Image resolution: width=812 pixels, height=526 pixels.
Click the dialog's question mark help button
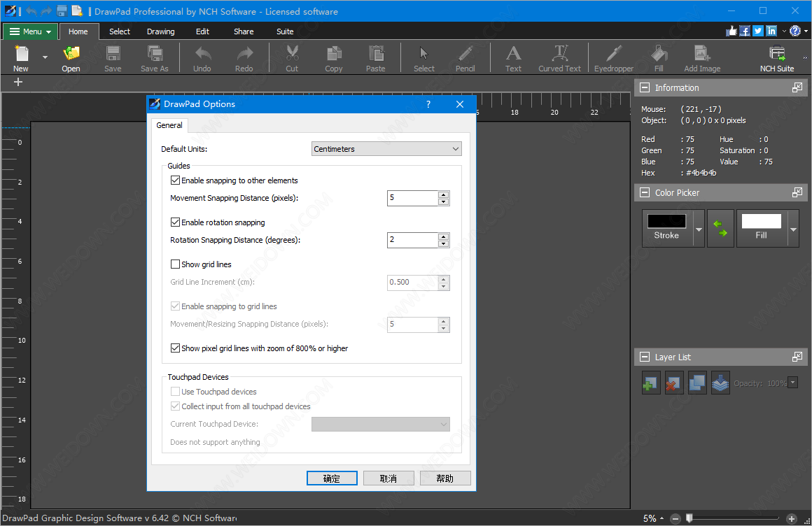point(428,104)
